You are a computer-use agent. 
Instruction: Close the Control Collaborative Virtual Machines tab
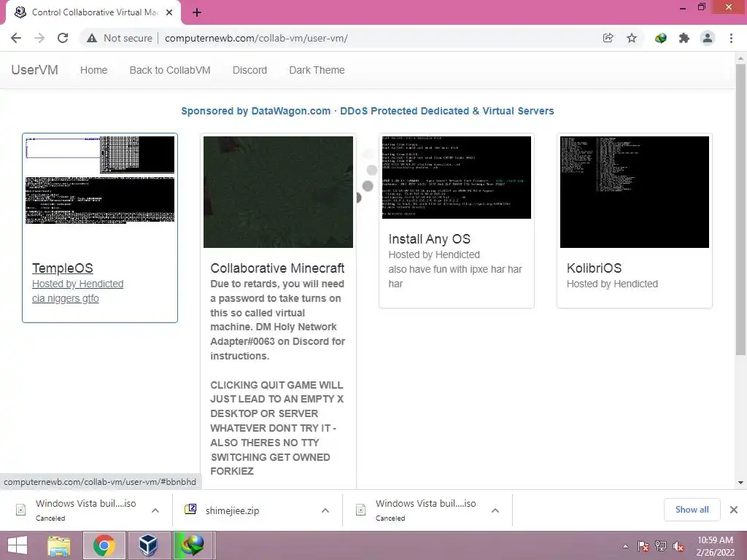click(169, 12)
